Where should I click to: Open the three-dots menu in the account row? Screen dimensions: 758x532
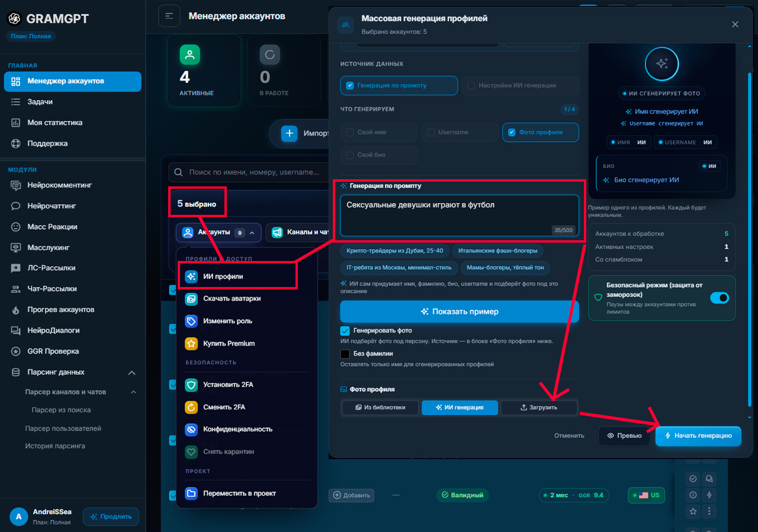[709, 511]
